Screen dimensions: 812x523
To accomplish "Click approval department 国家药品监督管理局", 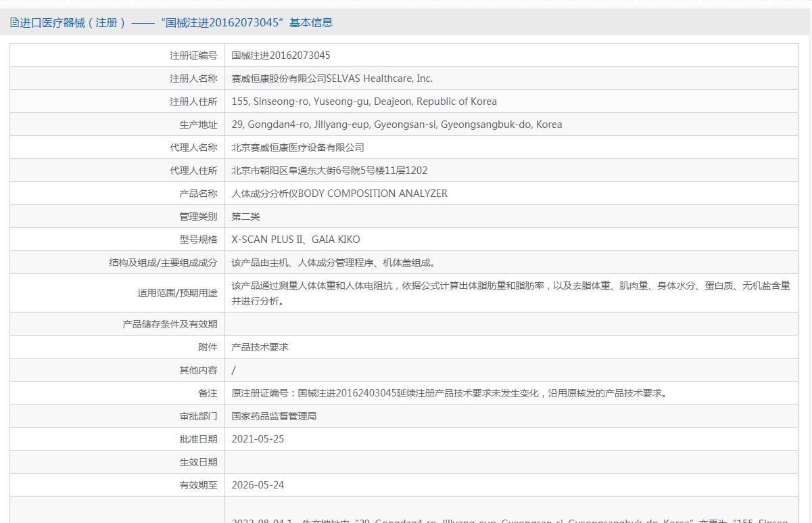I will tap(274, 416).
